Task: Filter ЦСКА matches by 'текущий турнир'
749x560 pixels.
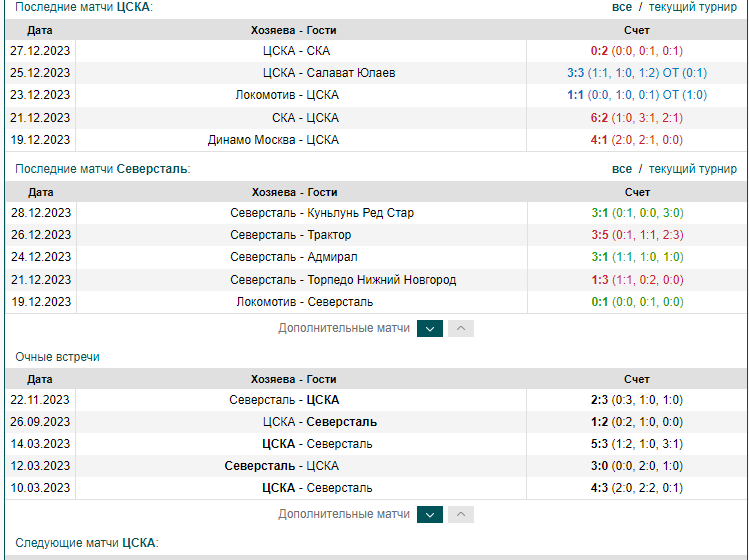Action: 693,7
